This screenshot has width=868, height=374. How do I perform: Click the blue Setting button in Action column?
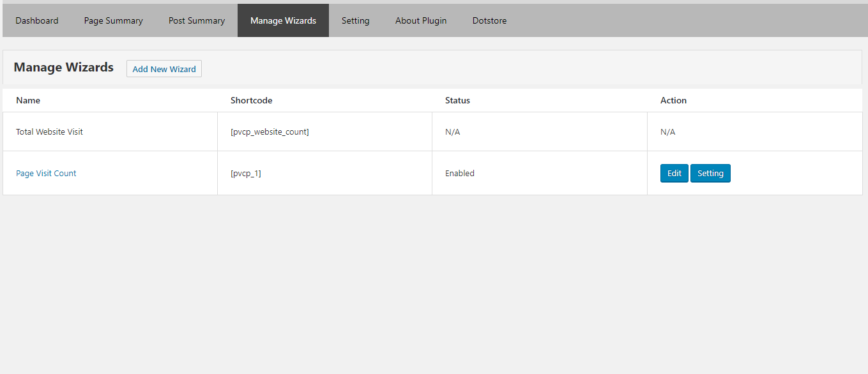(710, 173)
